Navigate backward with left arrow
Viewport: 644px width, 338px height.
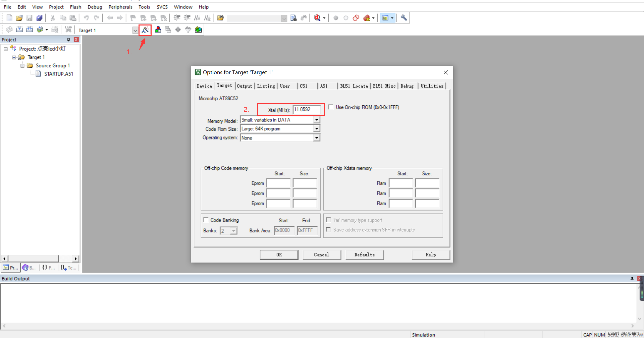pyautogui.click(x=110, y=18)
